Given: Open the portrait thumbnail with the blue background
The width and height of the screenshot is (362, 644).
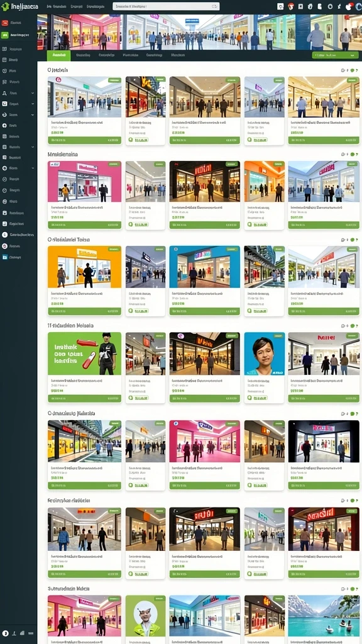Looking at the screenshot, I should click(265, 353).
